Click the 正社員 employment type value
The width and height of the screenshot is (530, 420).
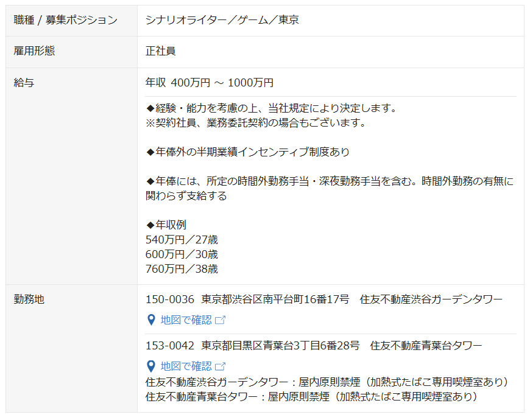coord(160,51)
